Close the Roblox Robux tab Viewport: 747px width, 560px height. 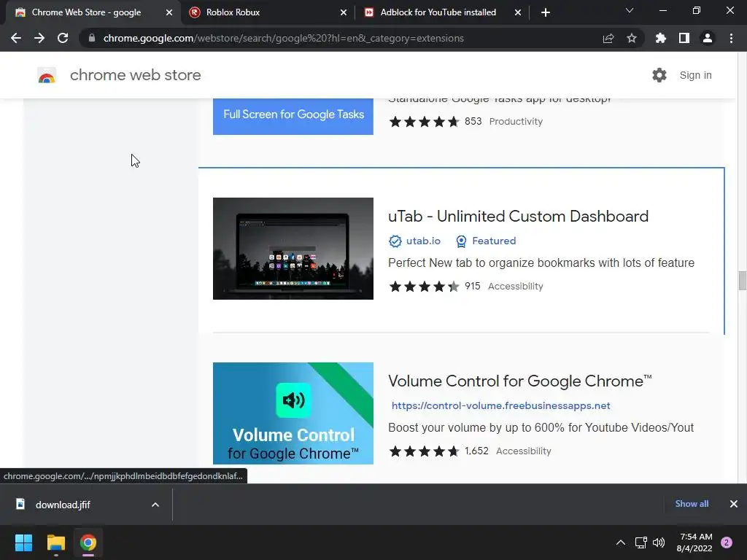tap(344, 12)
